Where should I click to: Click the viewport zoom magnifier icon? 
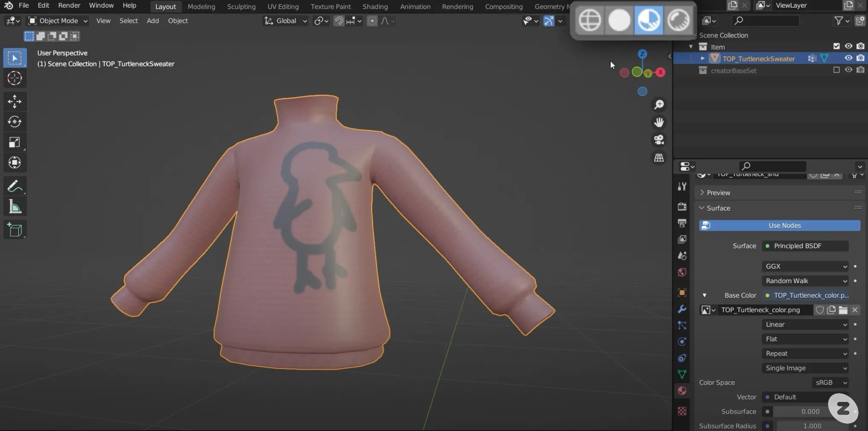(x=659, y=105)
